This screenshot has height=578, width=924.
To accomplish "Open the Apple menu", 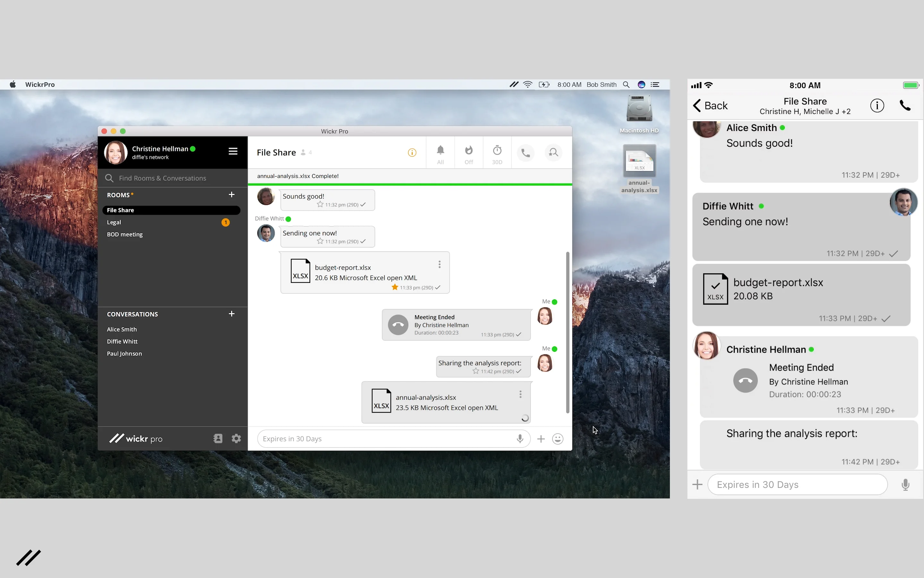I will 13,84.
